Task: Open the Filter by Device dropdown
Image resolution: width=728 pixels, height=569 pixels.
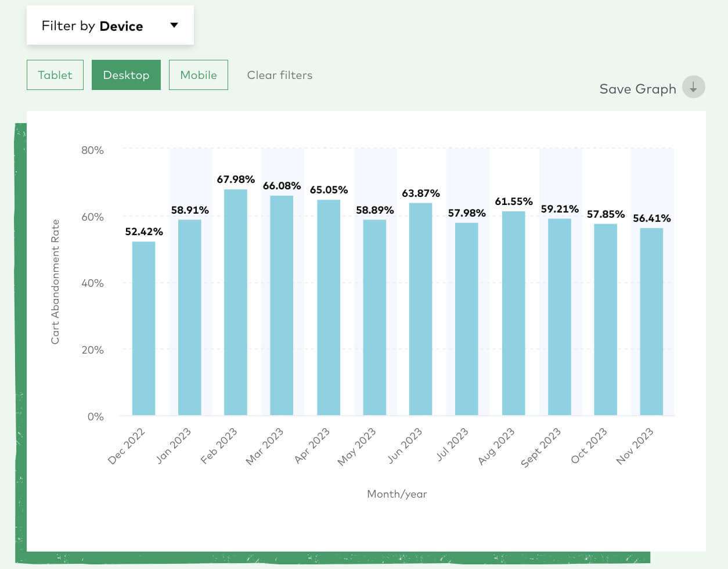Action: tap(110, 26)
